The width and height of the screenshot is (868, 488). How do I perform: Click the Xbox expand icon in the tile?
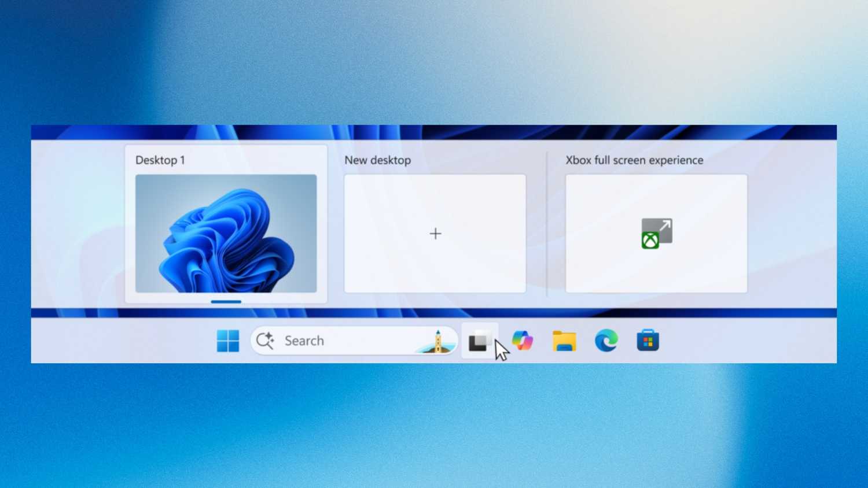point(656,234)
